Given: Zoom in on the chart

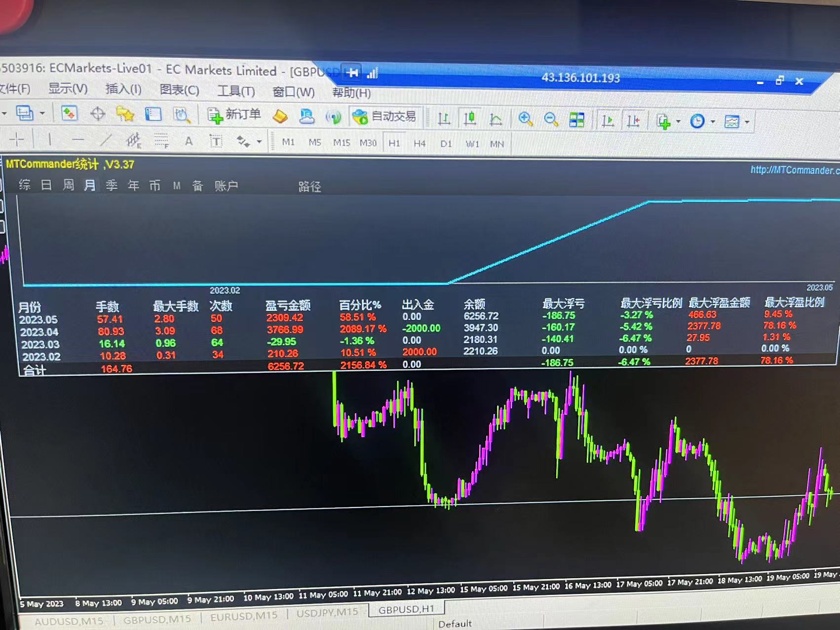Looking at the screenshot, I should pos(525,119).
